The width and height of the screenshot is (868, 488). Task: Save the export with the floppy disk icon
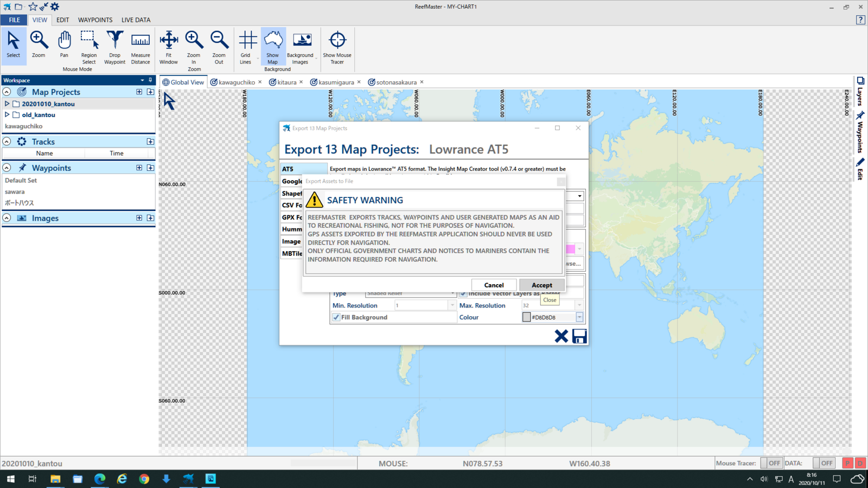click(579, 336)
